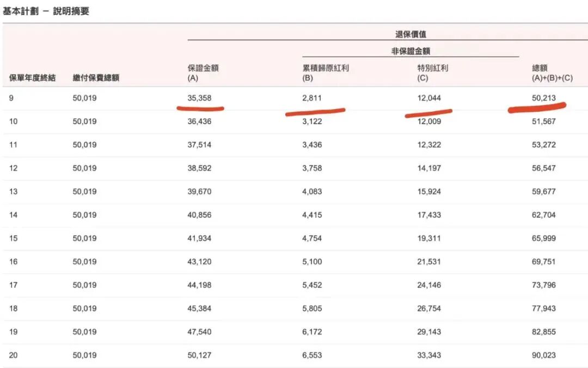The width and height of the screenshot is (588, 368).
Task: Click guaranteed amount 35,358
Action: point(199,98)
